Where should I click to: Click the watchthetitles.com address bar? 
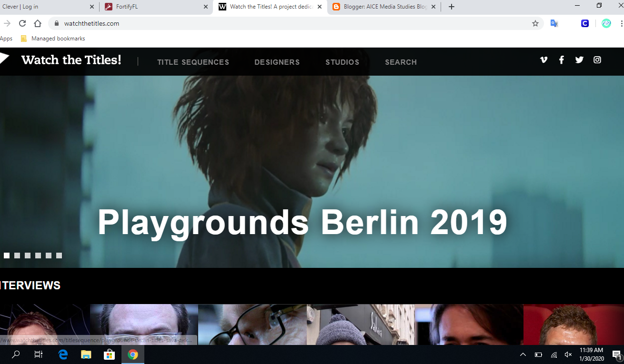pyautogui.click(x=295, y=23)
